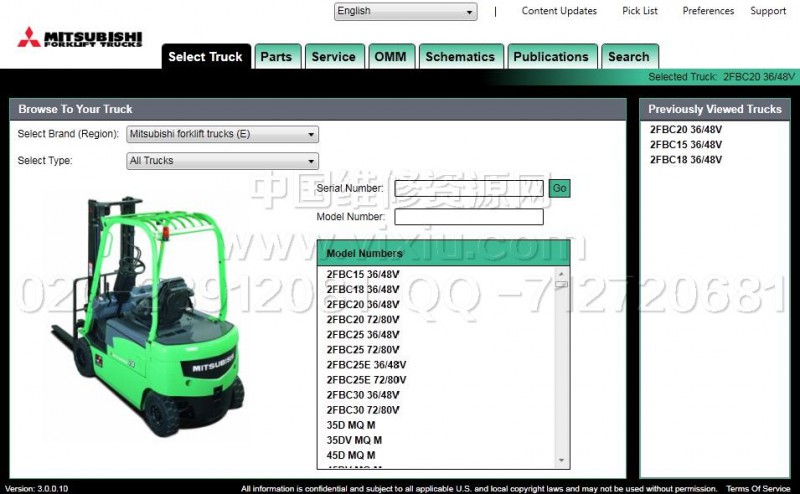Open previously viewed truck 2FBC20 36/48V
This screenshot has height=494, width=800.
click(x=686, y=130)
